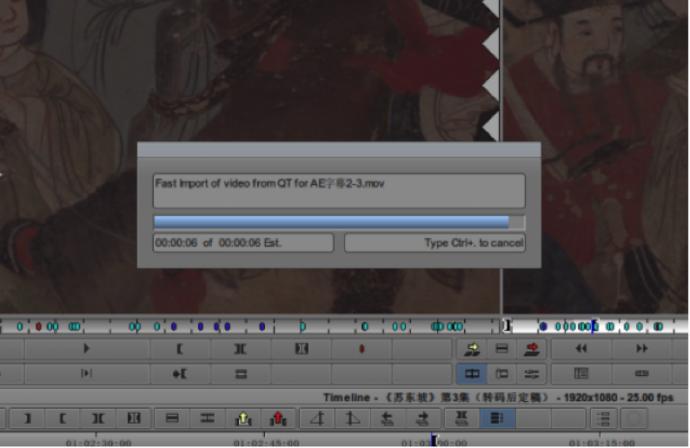Click the Rewind button
This screenshot has width=690, height=448.
coord(581,349)
